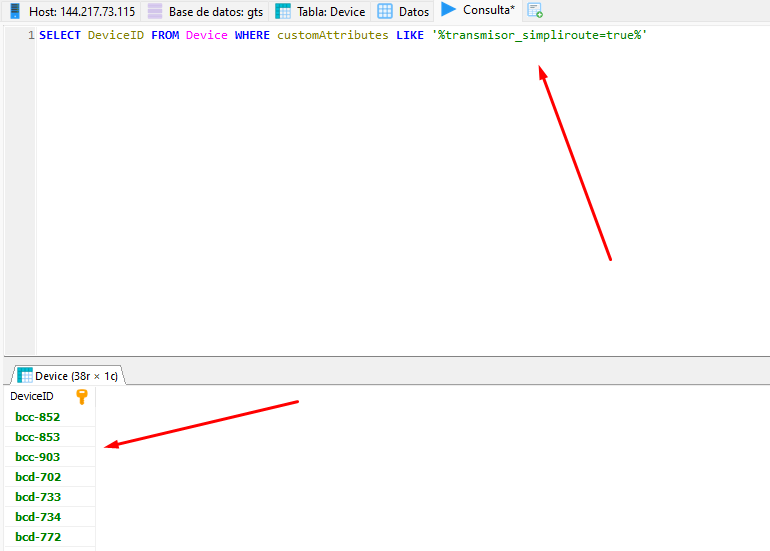Click the Host server icon
The image size is (770, 551).
[x=15, y=12]
